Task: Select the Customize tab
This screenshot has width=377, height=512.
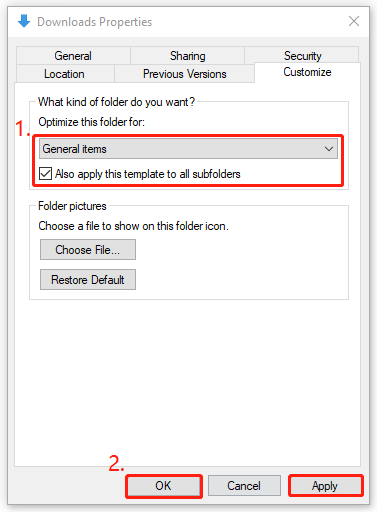Action: point(307,72)
